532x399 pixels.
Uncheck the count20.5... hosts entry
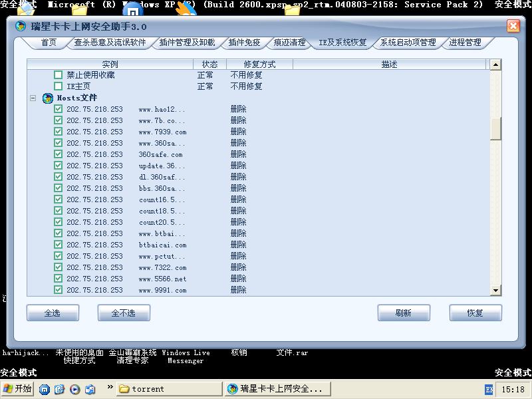59,222
